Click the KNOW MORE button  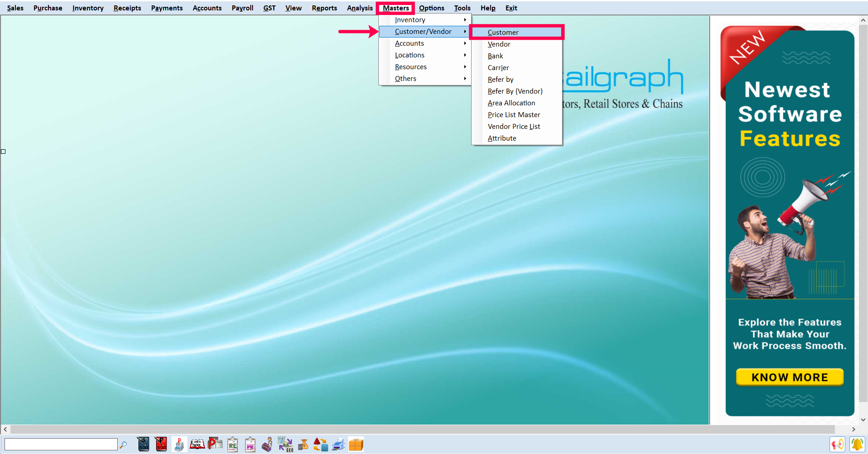pos(790,377)
